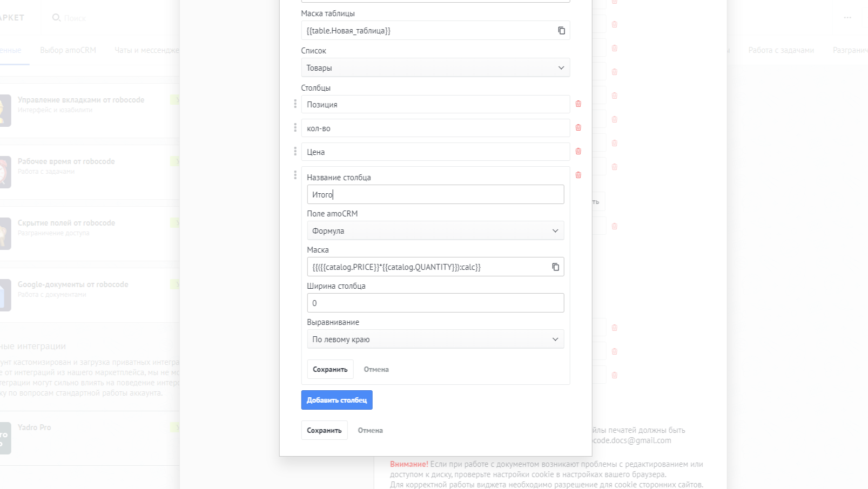Grab the drag handle of the Цена column

(295, 151)
